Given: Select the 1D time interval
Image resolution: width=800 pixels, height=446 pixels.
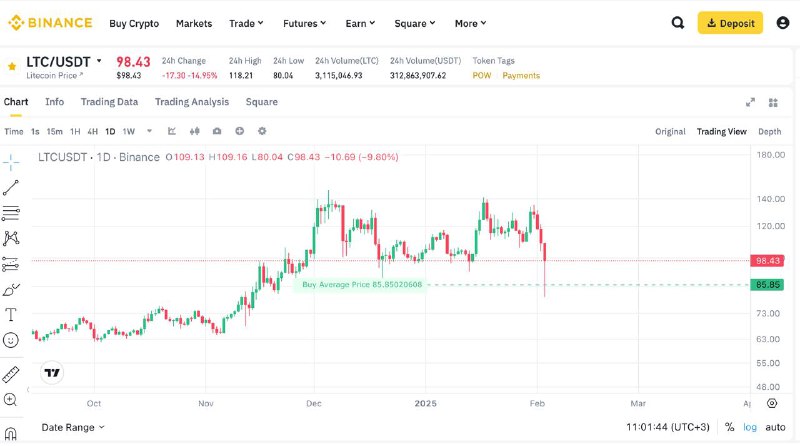Looking at the screenshot, I should 110,132.
